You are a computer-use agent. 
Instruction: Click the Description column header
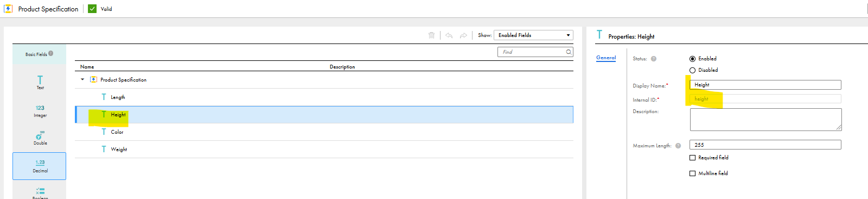click(x=342, y=67)
